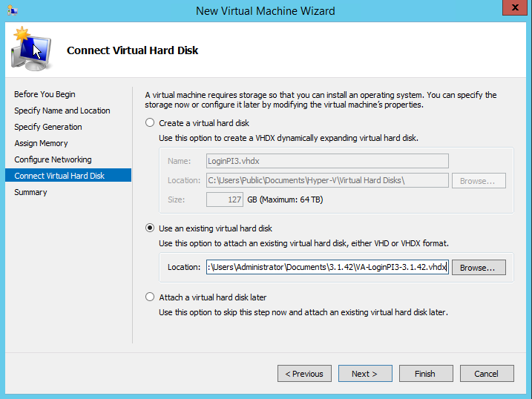
Task: Close the New Virtual Machine Wizard window
Action: [x=514, y=7]
